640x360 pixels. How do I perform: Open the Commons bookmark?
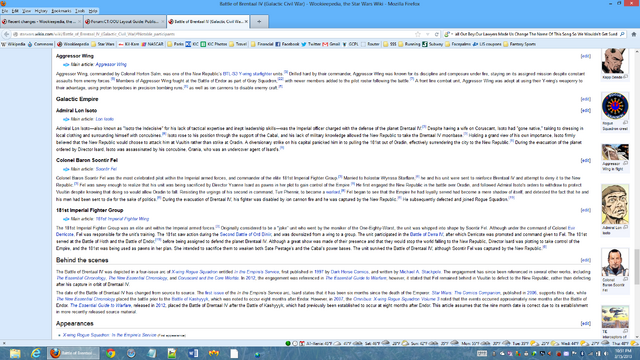pyautogui.click(x=40, y=44)
